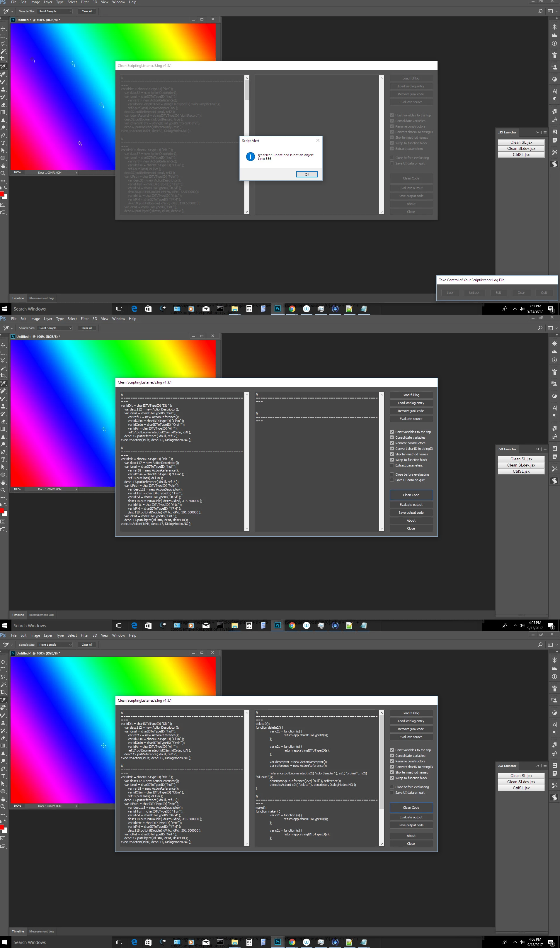
Task: Select the Eraser tool in middle screenshot toolbar
Action: 3,421
